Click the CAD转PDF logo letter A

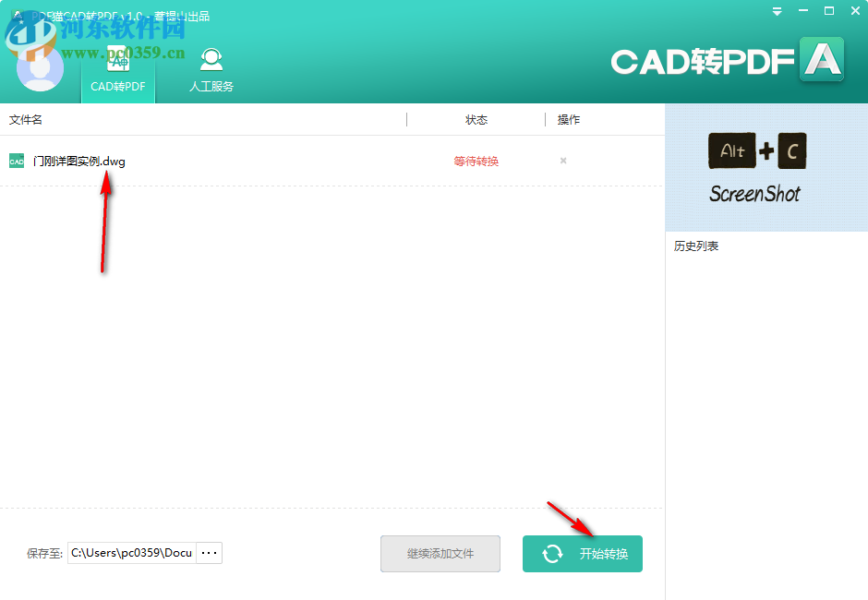click(x=821, y=58)
